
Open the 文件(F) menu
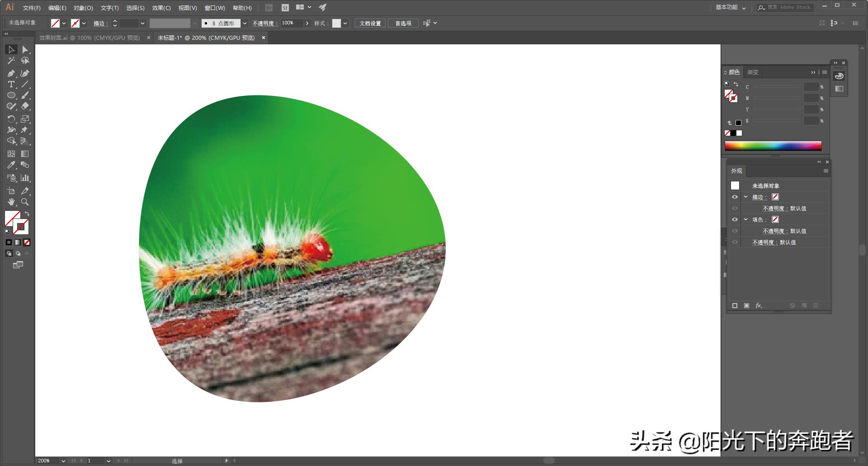(32, 8)
